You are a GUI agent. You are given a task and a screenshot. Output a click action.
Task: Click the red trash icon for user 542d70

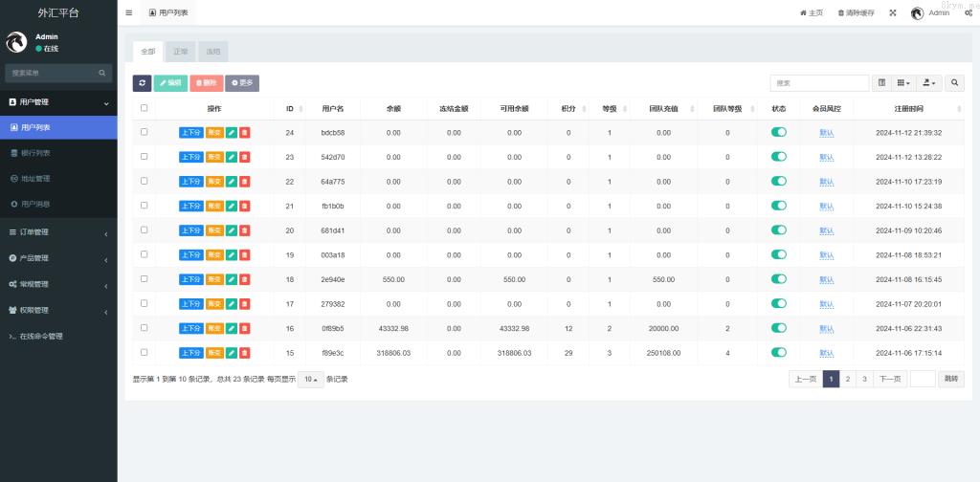click(x=245, y=157)
